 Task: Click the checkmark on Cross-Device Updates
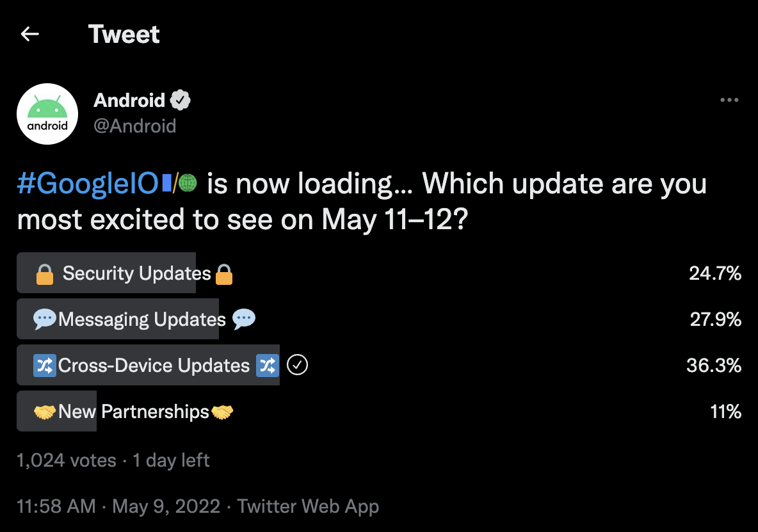point(298,366)
